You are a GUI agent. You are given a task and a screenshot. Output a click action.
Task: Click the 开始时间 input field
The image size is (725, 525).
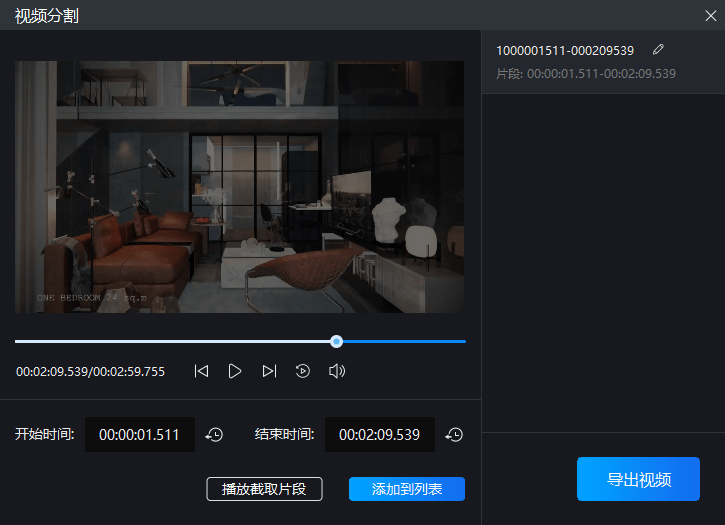(x=140, y=435)
